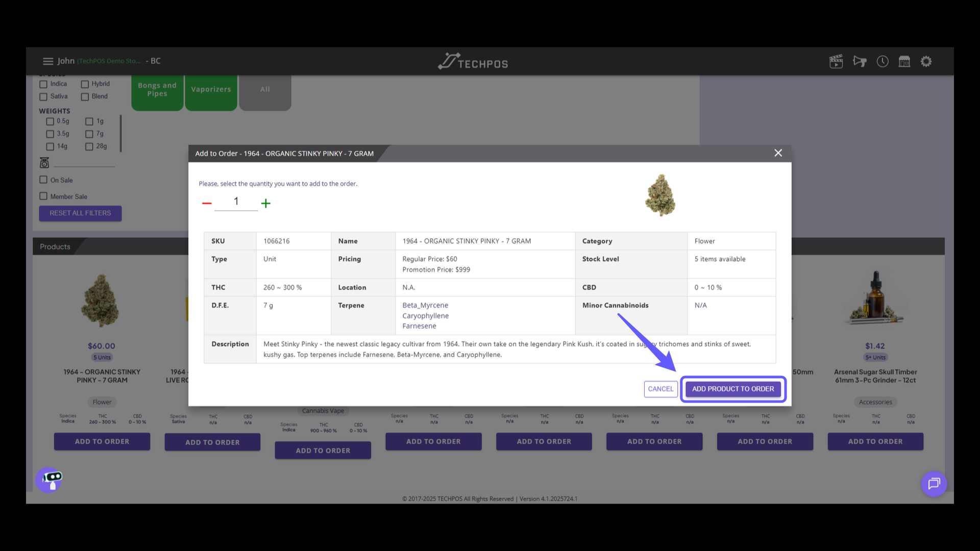Click the $60.00 price on Stinky Pinky
Viewport: 980px width, 551px height.
point(102,346)
